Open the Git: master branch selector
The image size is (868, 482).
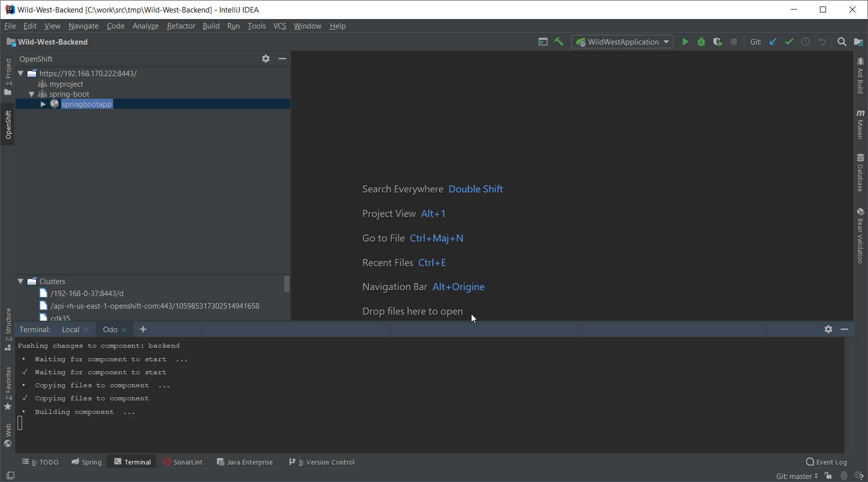coord(797,476)
